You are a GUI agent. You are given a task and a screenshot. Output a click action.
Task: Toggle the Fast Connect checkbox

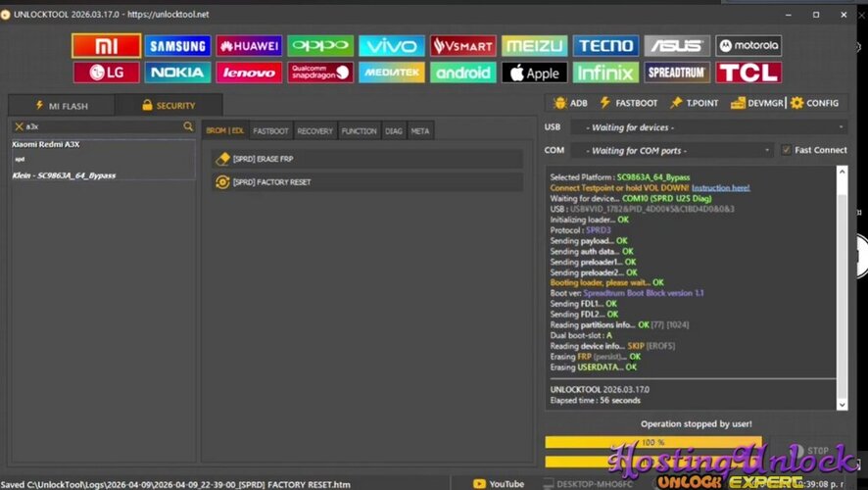tap(786, 150)
